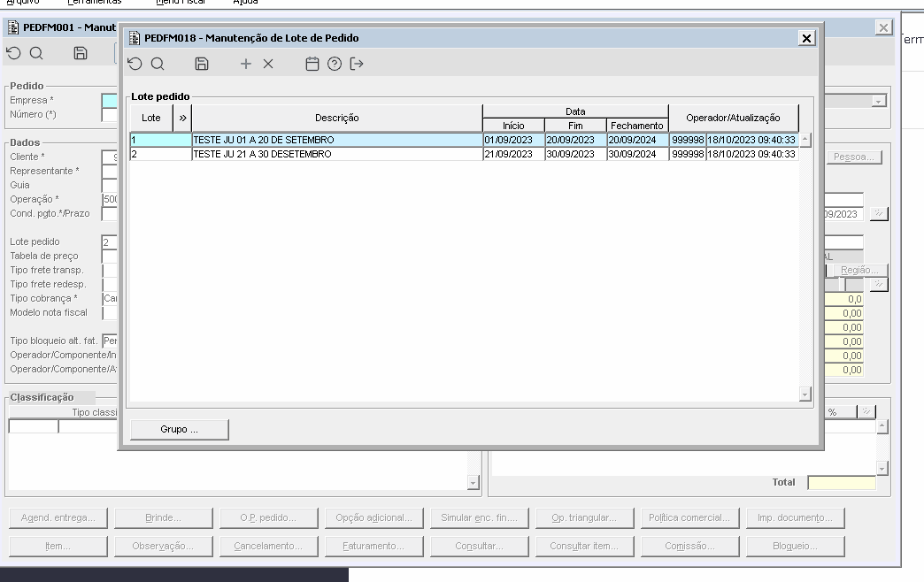Click closing date 30/09/2024 cell

pos(637,154)
